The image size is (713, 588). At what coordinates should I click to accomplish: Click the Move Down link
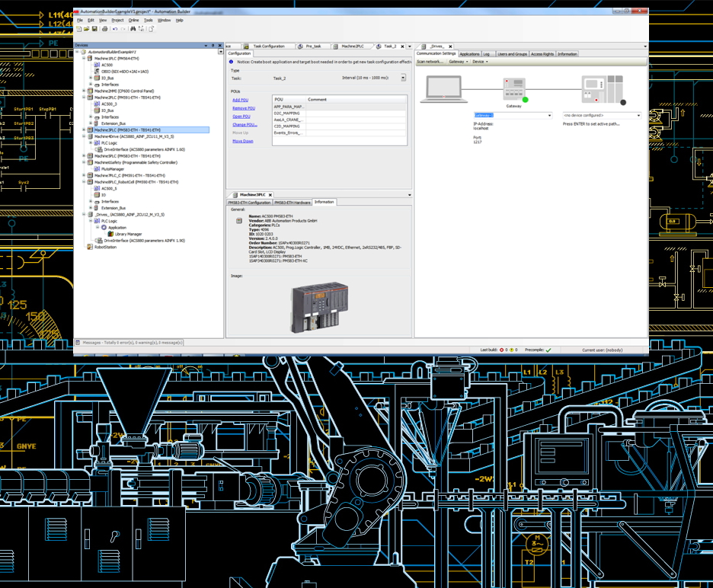coord(243,141)
